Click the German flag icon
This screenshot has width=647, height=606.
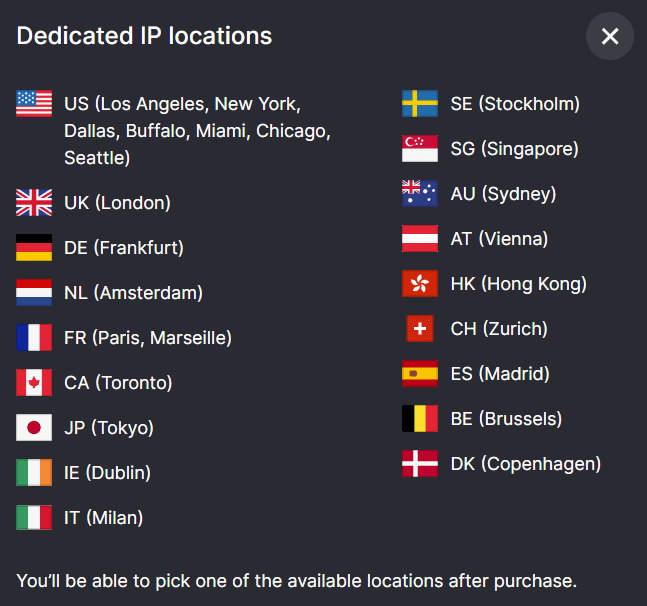click(x=34, y=248)
